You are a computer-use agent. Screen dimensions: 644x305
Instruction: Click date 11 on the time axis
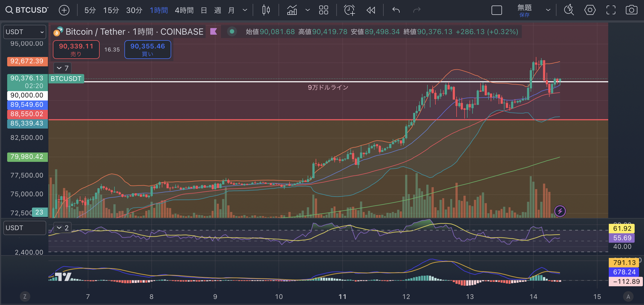click(x=342, y=296)
